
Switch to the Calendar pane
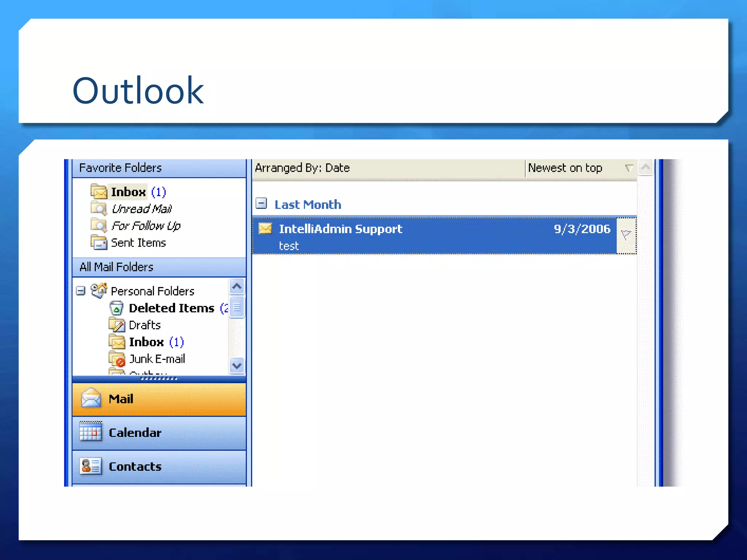(159, 433)
